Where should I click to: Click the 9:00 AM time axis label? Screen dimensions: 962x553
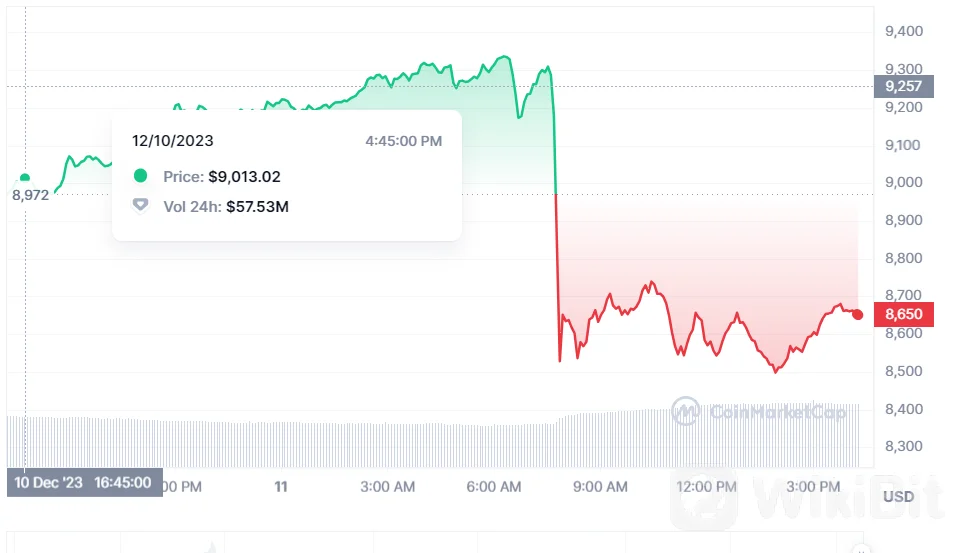click(600, 487)
